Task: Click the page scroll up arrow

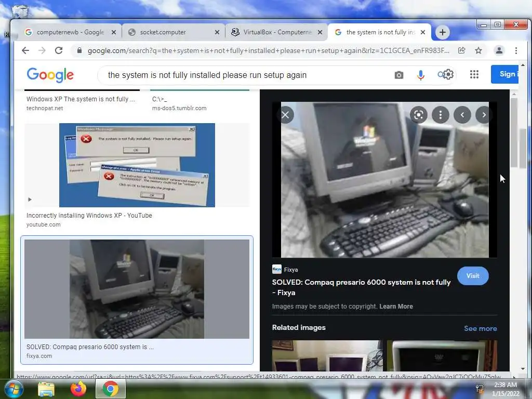Action: (x=523, y=65)
